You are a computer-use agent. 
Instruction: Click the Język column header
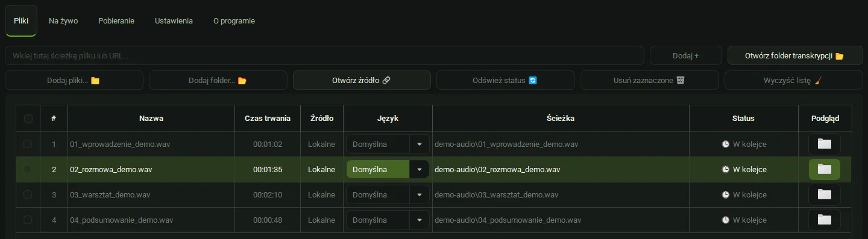pyautogui.click(x=388, y=119)
